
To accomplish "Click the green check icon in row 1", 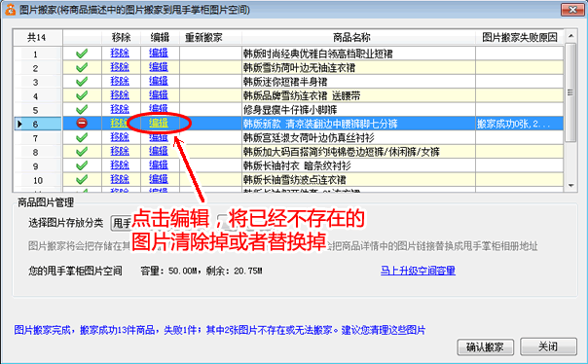I will 82,54.
